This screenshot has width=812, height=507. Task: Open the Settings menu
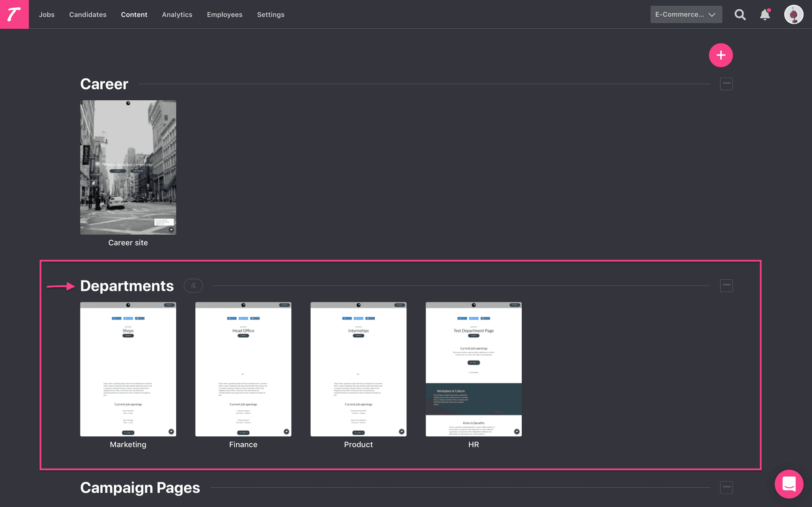pyautogui.click(x=271, y=15)
